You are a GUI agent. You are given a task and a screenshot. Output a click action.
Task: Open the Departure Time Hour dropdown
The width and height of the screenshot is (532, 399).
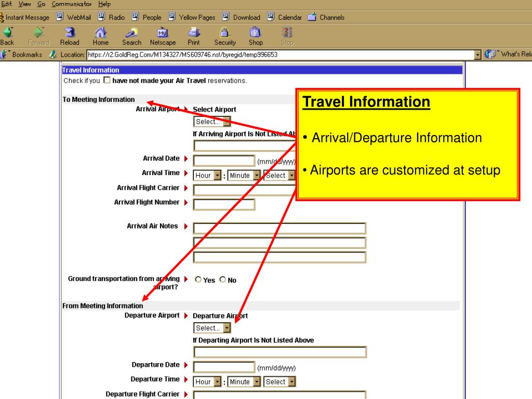tap(207, 381)
